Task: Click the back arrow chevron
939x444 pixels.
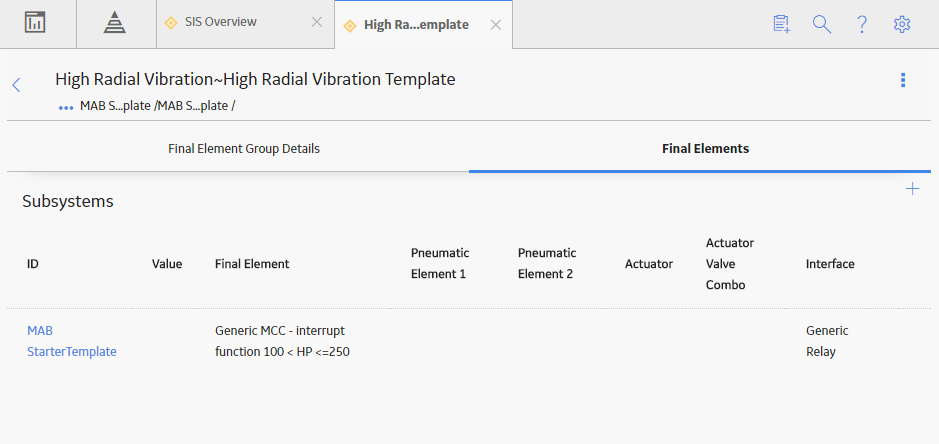Action: 16,85
